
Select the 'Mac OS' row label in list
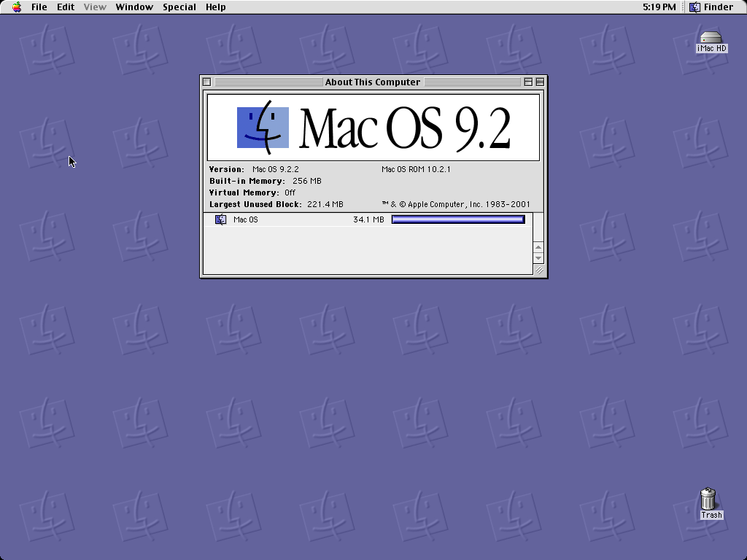coord(246,219)
